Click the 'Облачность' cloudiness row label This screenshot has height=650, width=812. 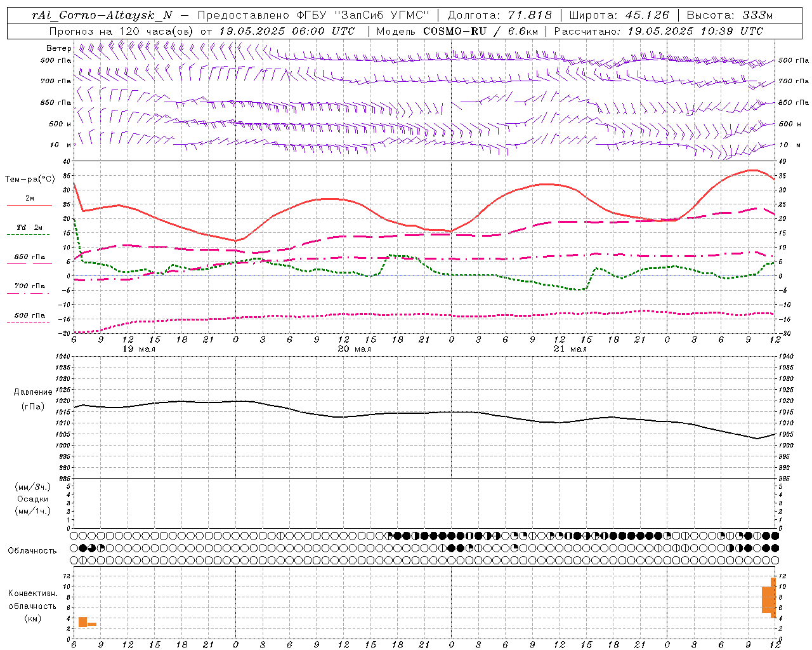tap(32, 550)
